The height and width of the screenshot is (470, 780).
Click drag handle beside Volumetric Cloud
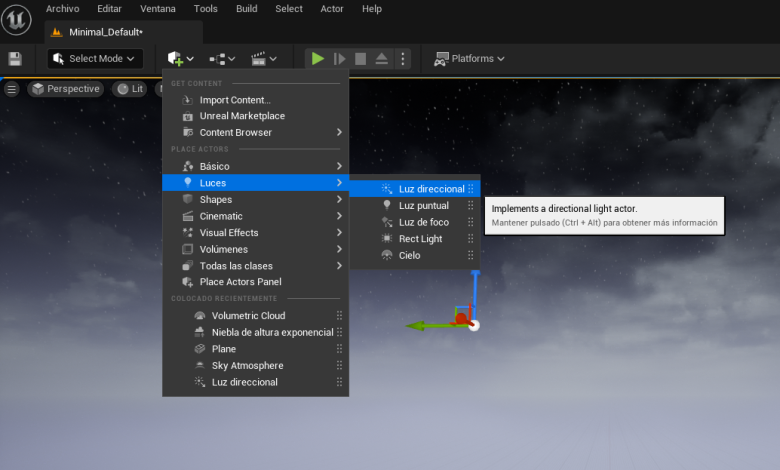pos(339,315)
